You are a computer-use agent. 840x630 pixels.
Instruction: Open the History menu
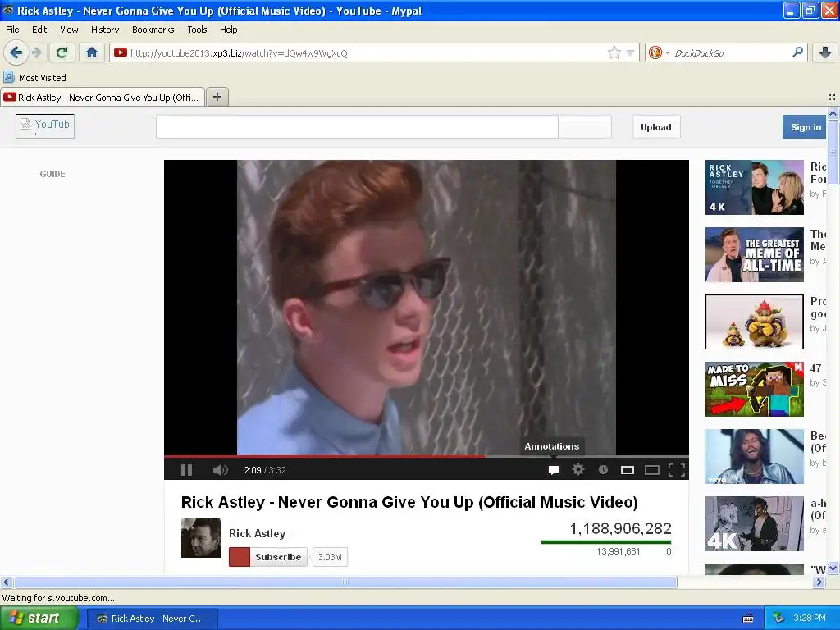[x=105, y=30]
